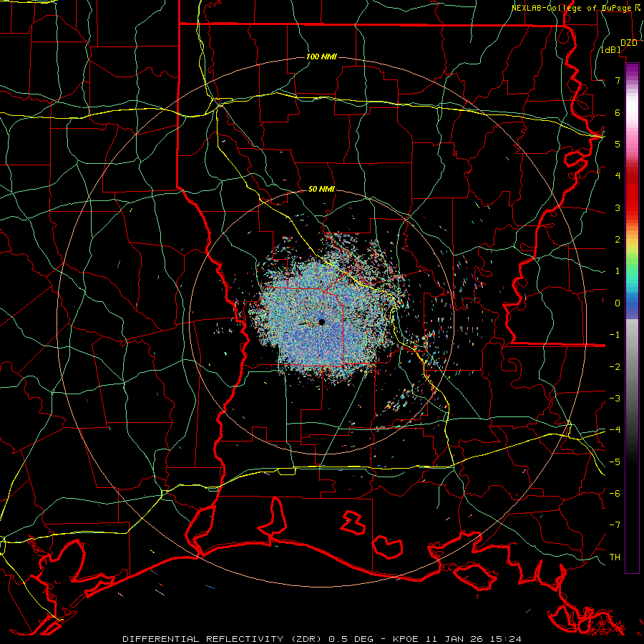
Task: Click the -1 dB value on scale
Action: (615, 335)
